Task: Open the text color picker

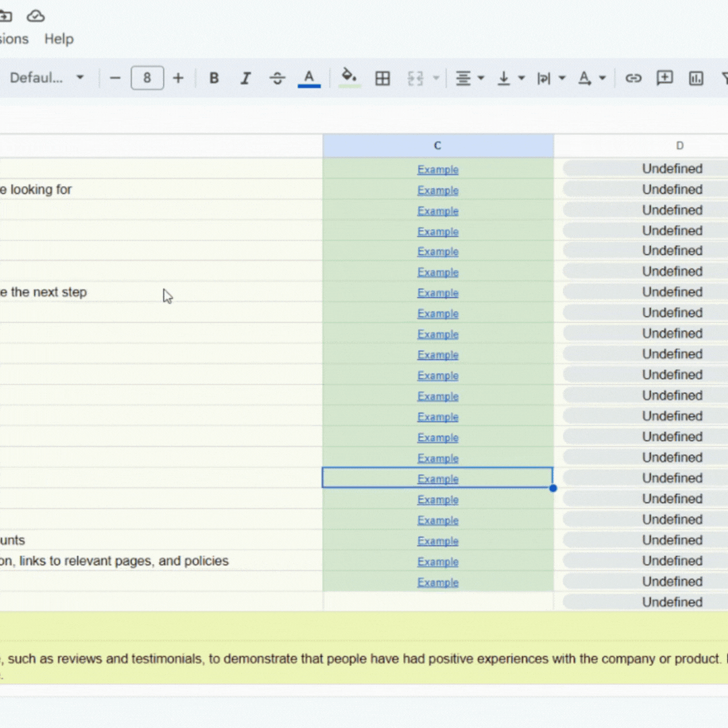Action: (x=309, y=78)
